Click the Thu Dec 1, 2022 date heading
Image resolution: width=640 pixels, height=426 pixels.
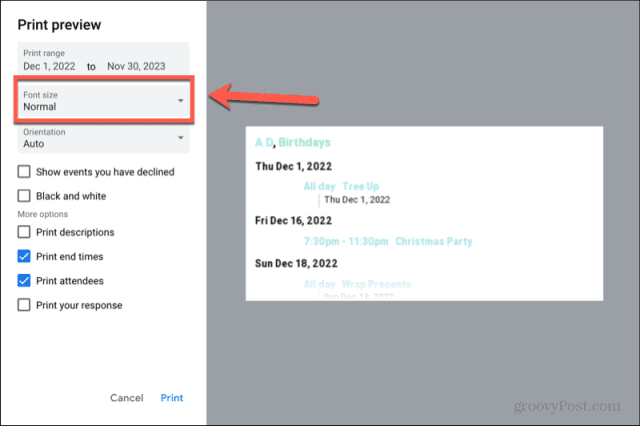pyautogui.click(x=293, y=166)
